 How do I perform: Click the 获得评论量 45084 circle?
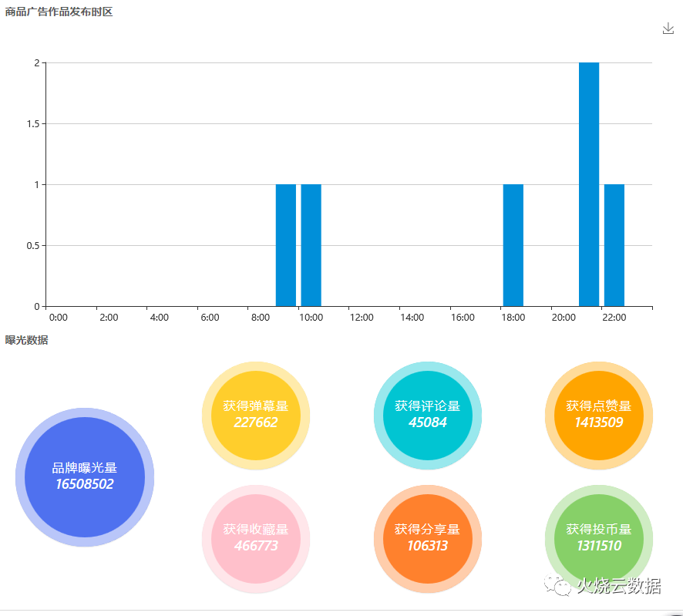pos(427,416)
